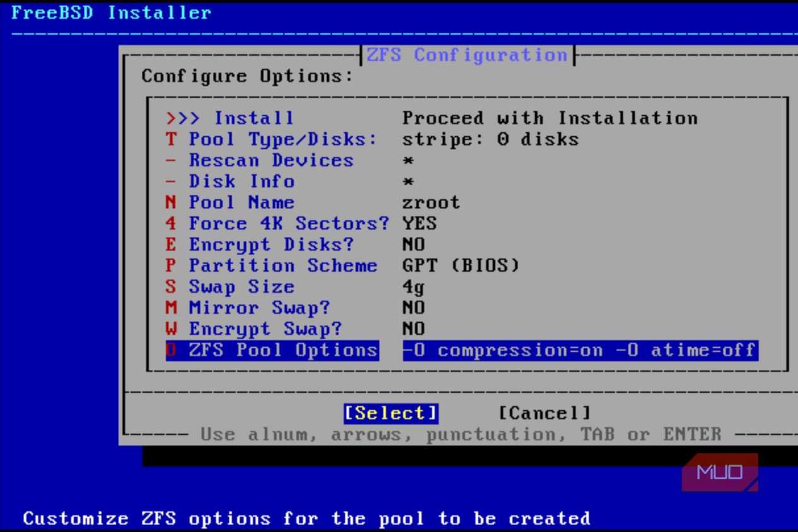Click '-O compression=on -O atime=off' value

click(580, 350)
